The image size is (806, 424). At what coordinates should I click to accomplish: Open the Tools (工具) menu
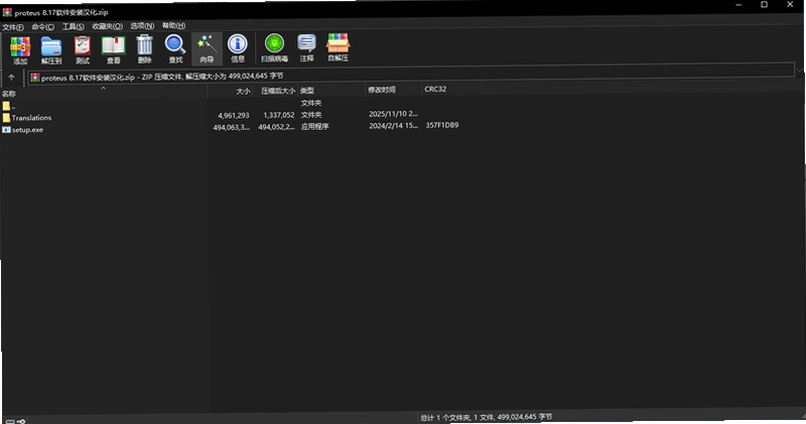[x=73, y=26]
